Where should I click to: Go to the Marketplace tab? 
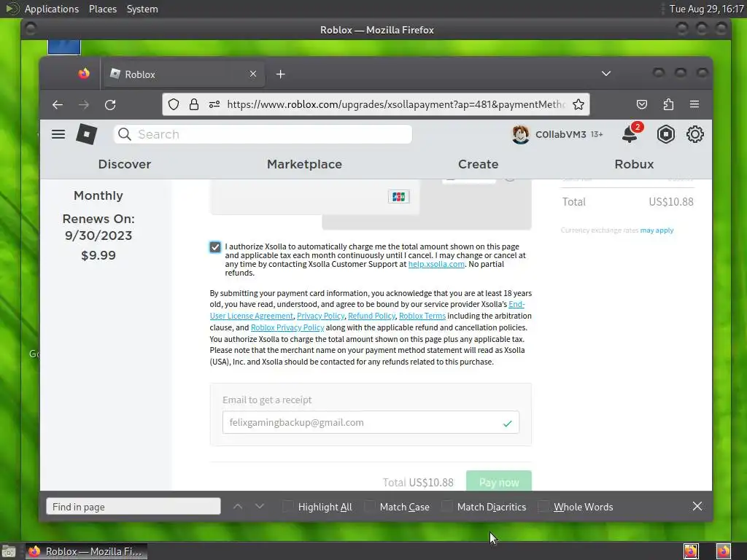click(304, 164)
